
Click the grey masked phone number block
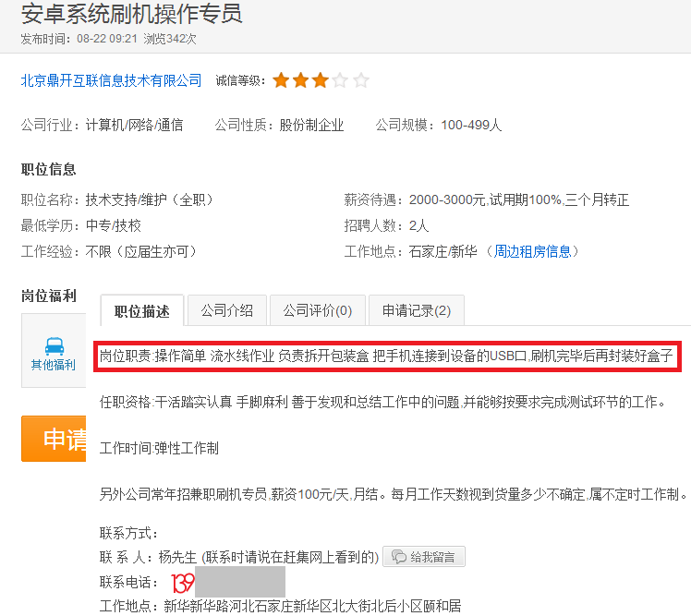pos(240,582)
